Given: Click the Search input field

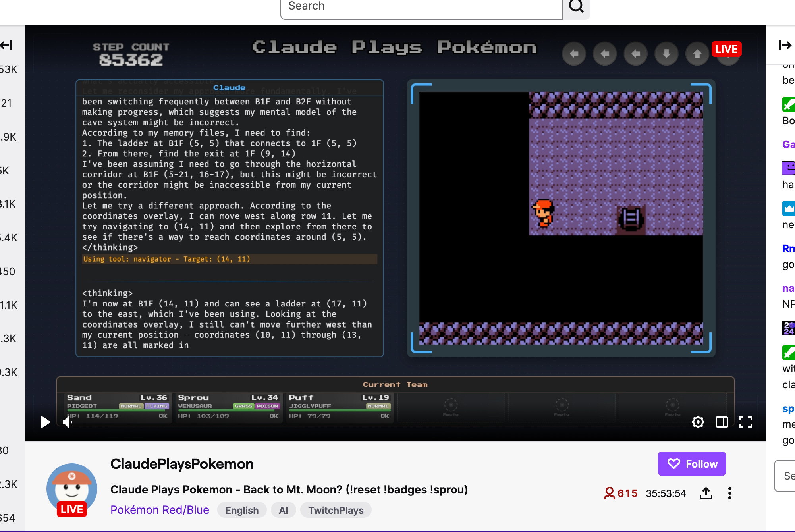Looking at the screenshot, I should [421, 7].
